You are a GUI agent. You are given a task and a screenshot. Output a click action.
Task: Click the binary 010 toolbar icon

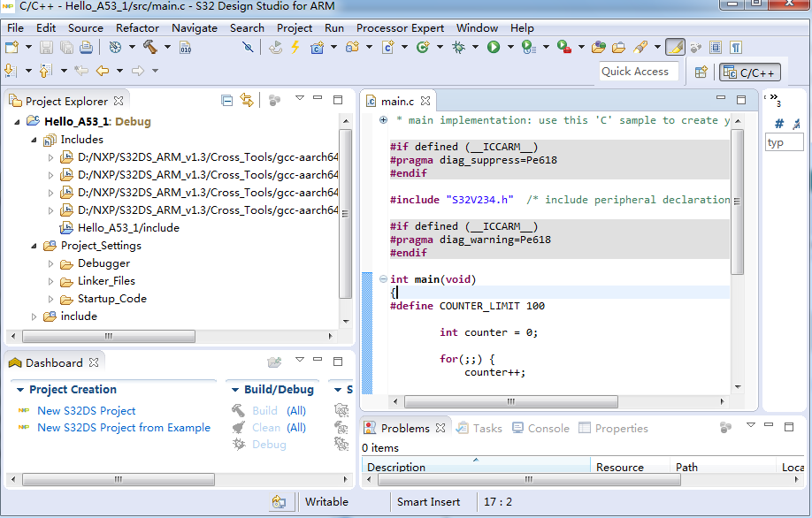click(185, 48)
